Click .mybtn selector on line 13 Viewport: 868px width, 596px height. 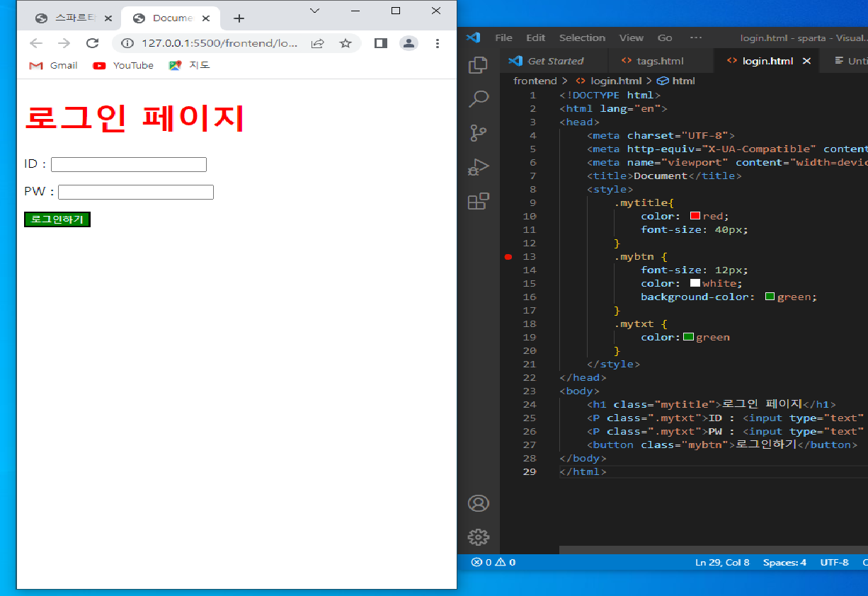(633, 257)
